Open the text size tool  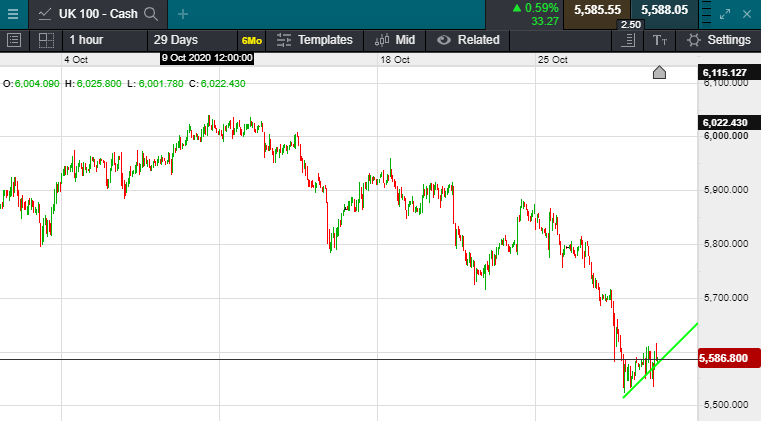[659, 40]
